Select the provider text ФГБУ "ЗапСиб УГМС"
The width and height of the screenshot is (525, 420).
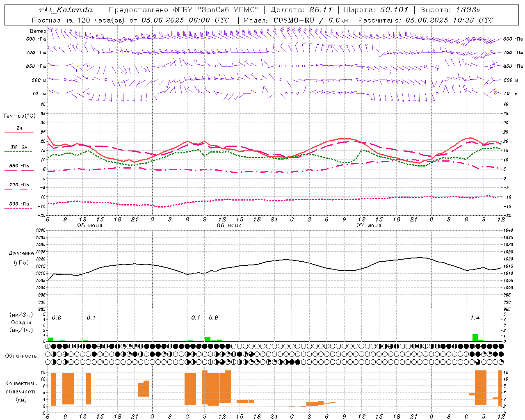[x=216, y=10]
